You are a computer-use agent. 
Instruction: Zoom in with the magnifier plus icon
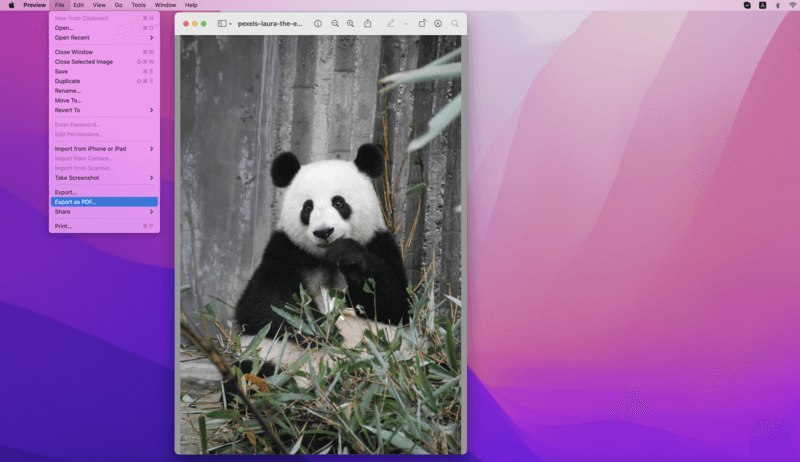pos(351,23)
